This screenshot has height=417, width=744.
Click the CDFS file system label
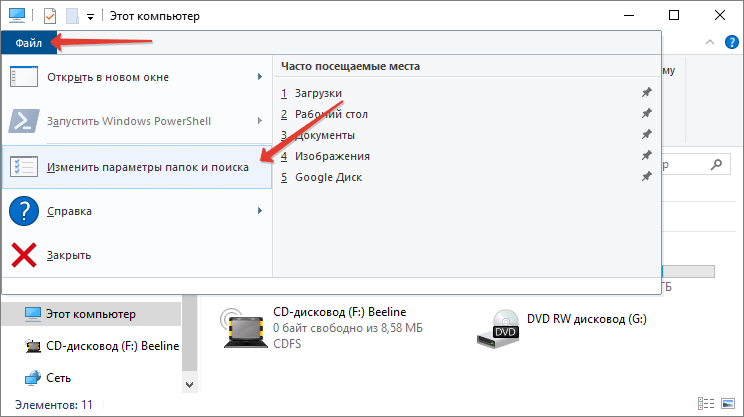pos(287,343)
